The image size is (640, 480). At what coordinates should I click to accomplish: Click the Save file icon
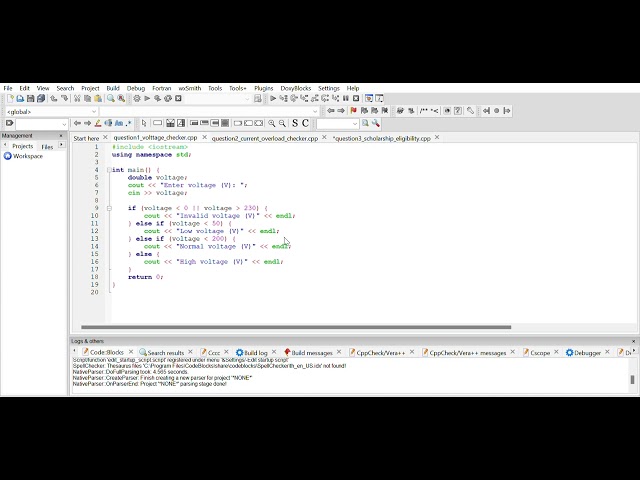[31, 98]
